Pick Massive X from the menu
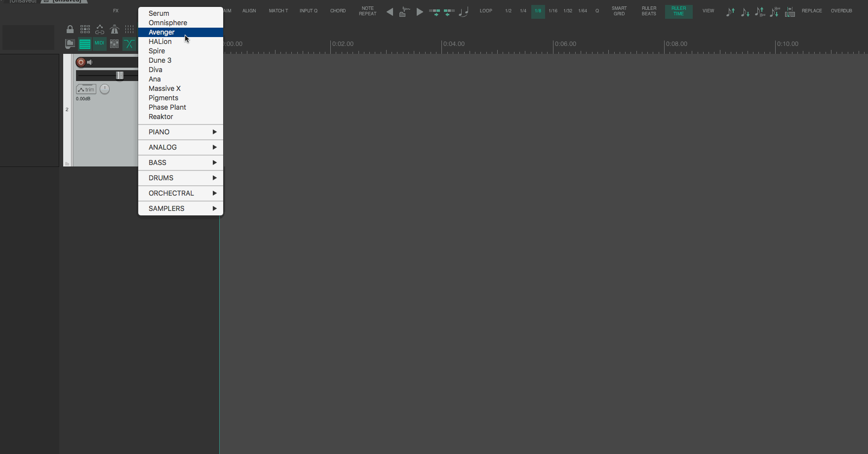868x454 pixels. [181, 88]
